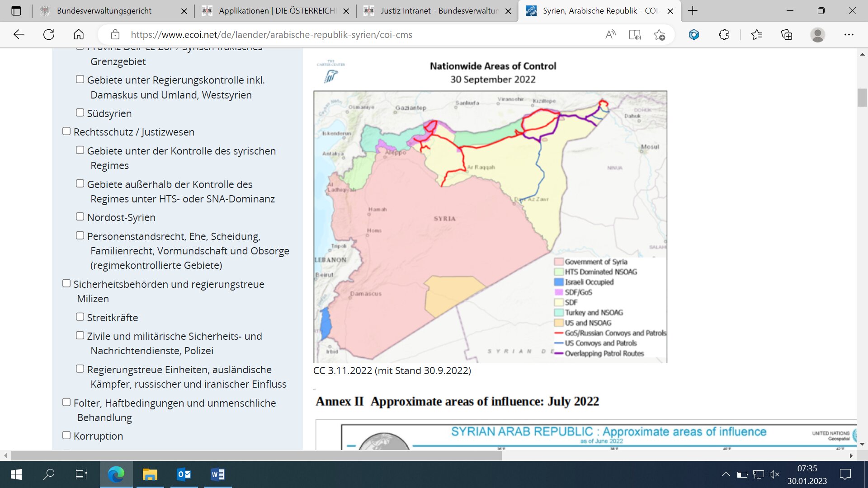The image size is (868, 488).
Task: Go to browser home page icon
Action: tap(79, 34)
